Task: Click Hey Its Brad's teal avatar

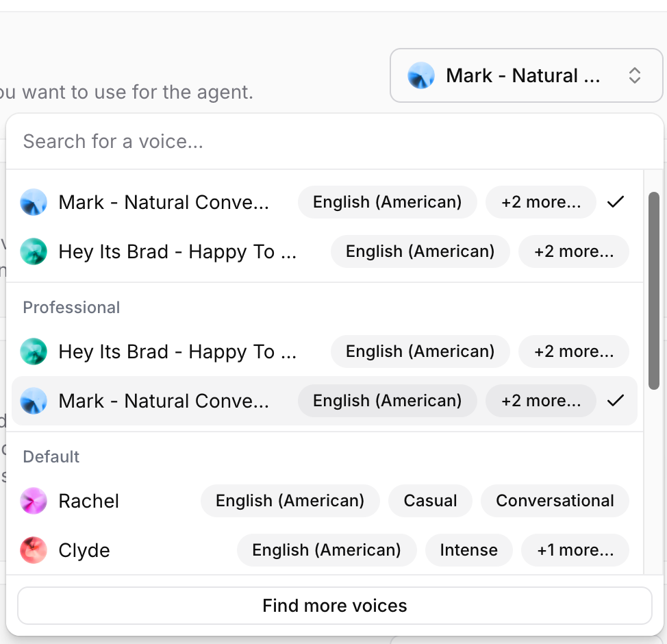Action: pos(34,251)
